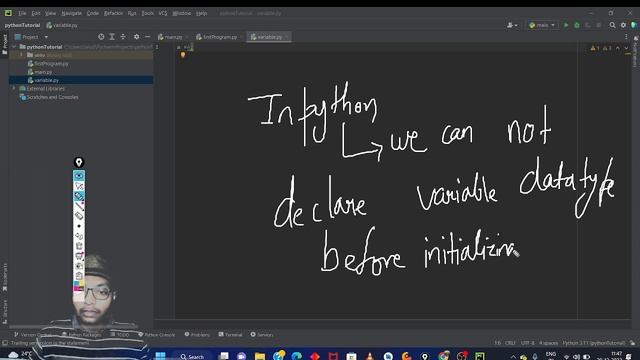Image resolution: width=640 pixels, height=360 pixels.
Task: Open the user account dropdown
Action: pyautogui.click(x=512, y=25)
